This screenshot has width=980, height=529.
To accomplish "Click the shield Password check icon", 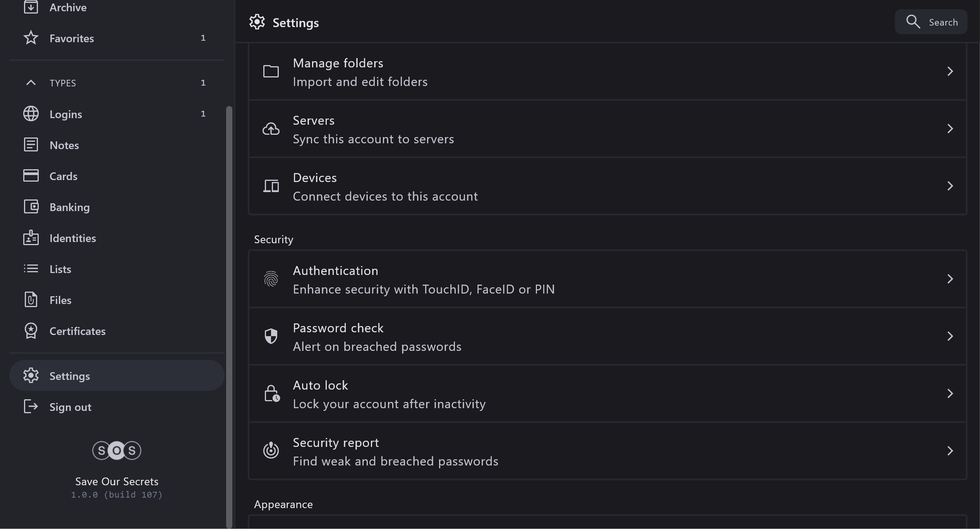I will coord(271,336).
